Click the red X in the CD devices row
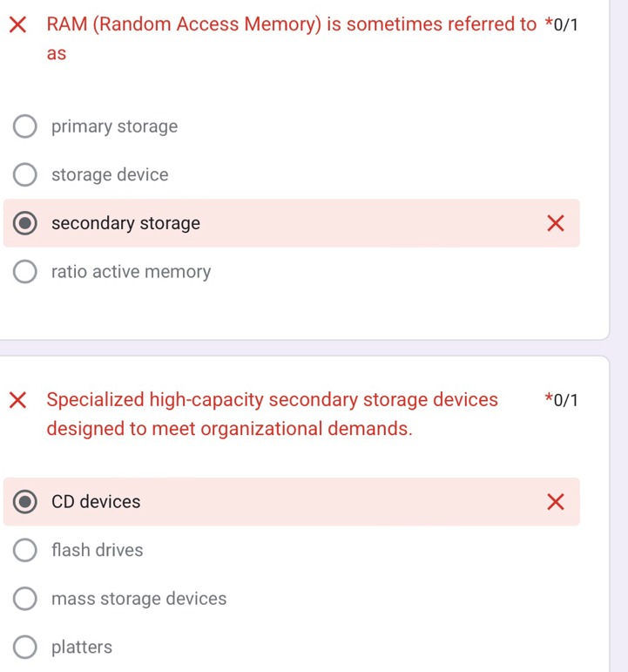This screenshot has height=672, width=628. (555, 502)
